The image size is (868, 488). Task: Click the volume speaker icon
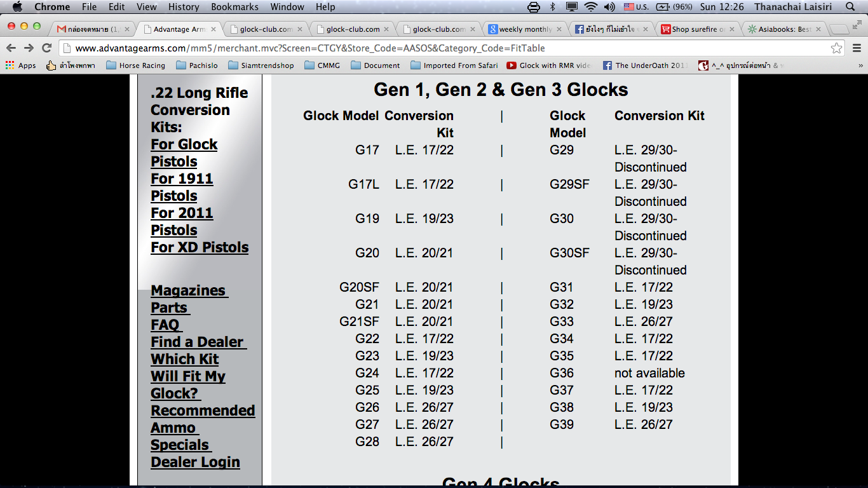(x=609, y=7)
